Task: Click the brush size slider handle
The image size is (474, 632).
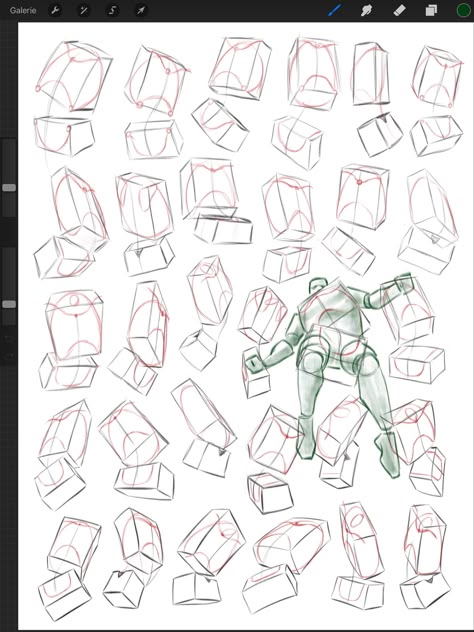Action: (9, 187)
